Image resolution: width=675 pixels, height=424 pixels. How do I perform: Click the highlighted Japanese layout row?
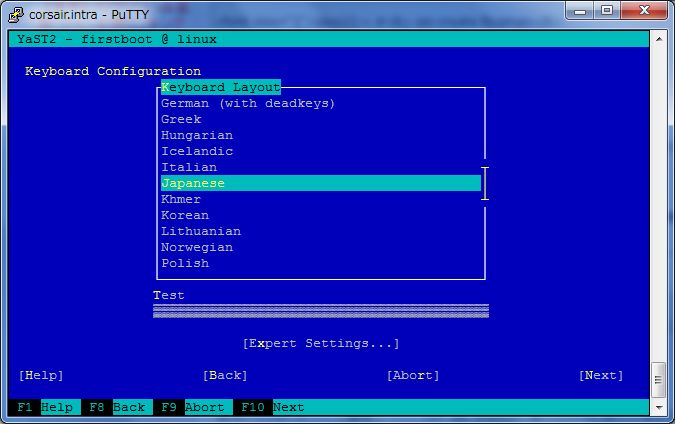pyautogui.click(x=321, y=183)
